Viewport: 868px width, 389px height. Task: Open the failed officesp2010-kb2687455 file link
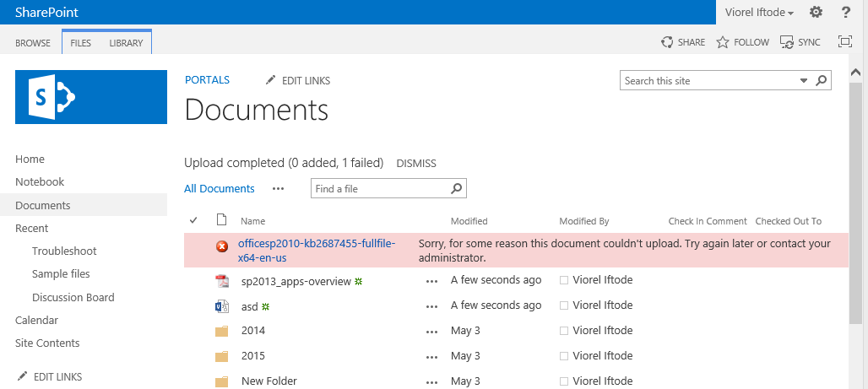tap(317, 251)
